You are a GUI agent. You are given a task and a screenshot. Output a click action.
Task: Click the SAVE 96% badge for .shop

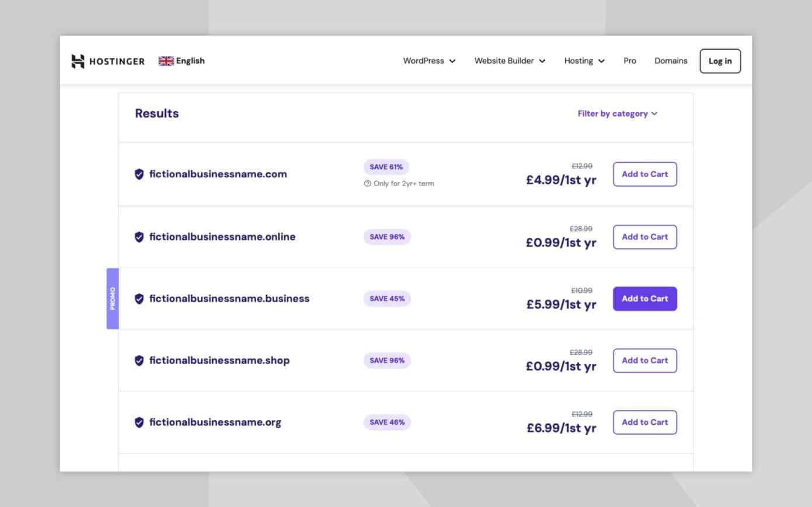click(x=387, y=361)
